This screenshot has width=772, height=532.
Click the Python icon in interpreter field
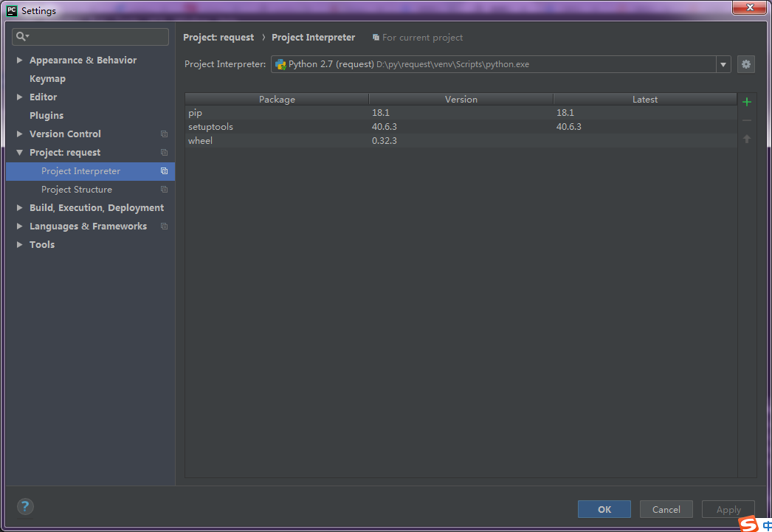pyautogui.click(x=280, y=64)
